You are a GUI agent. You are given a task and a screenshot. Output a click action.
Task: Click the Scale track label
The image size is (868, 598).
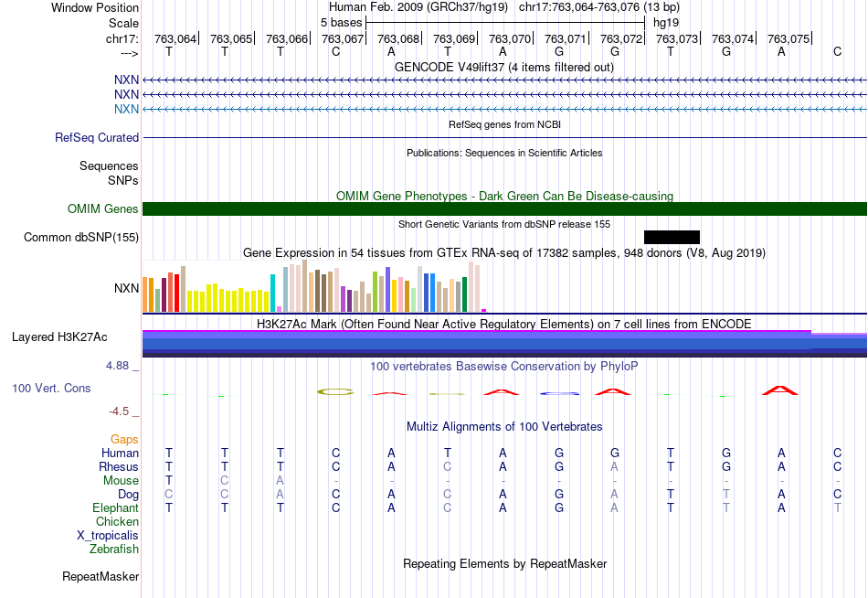click(123, 23)
